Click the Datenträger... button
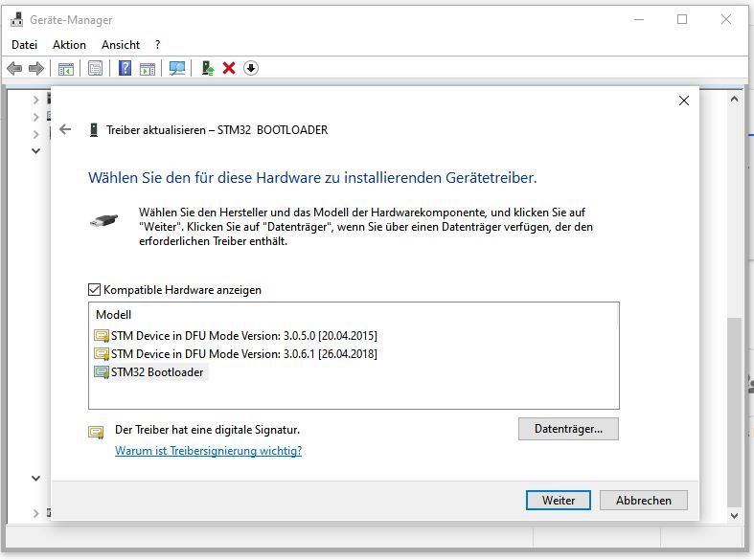754x560 pixels. (568, 429)
